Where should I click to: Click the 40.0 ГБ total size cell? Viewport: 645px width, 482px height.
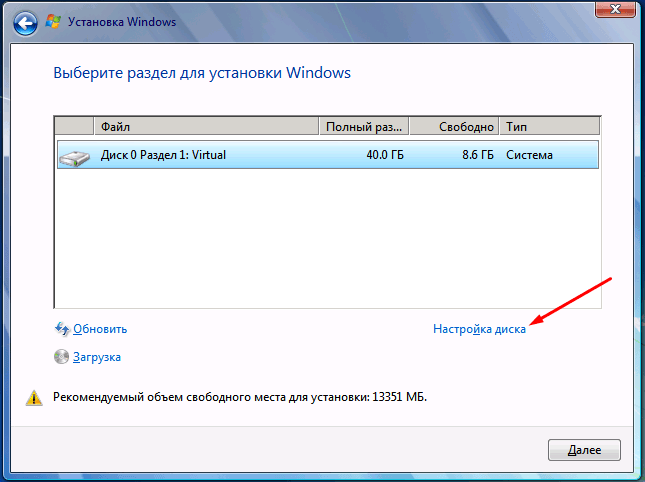[385, 155]
